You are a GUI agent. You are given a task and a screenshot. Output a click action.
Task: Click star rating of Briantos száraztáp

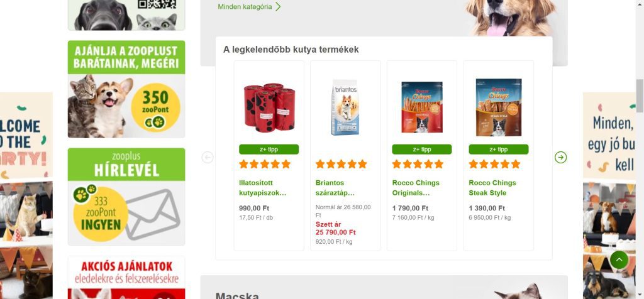(341, 164)
